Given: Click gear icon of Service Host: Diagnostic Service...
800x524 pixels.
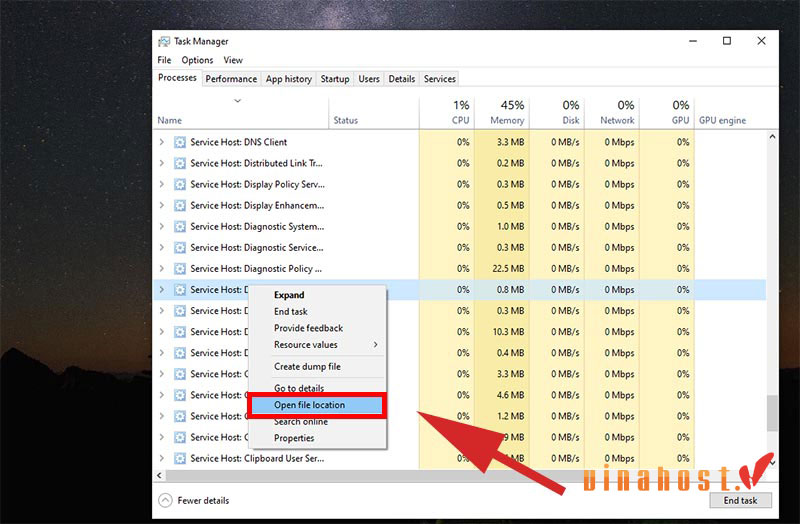Looking at the screenshot, I should click(180, 247).
